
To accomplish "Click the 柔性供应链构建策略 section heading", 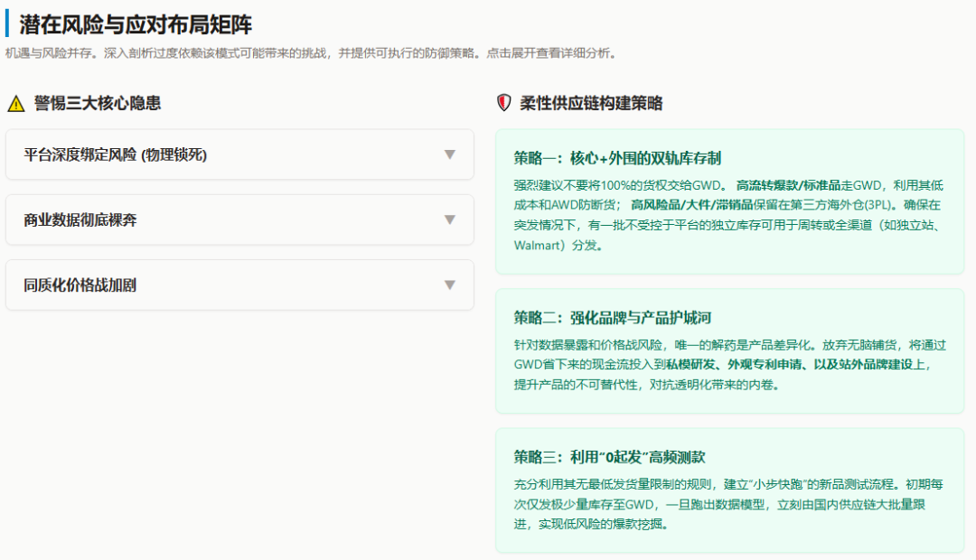I will tap(591, 104).
